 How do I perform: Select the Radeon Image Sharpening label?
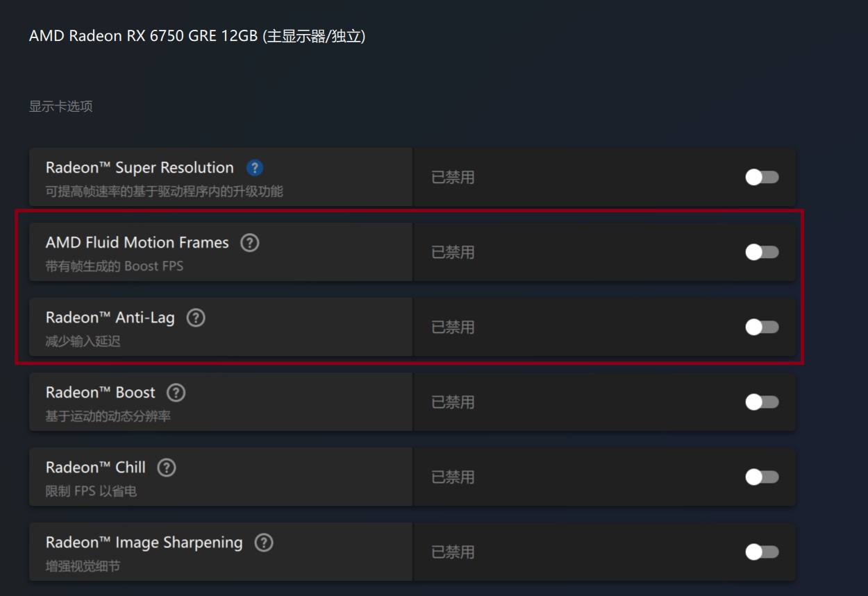[x=144, y=543]
